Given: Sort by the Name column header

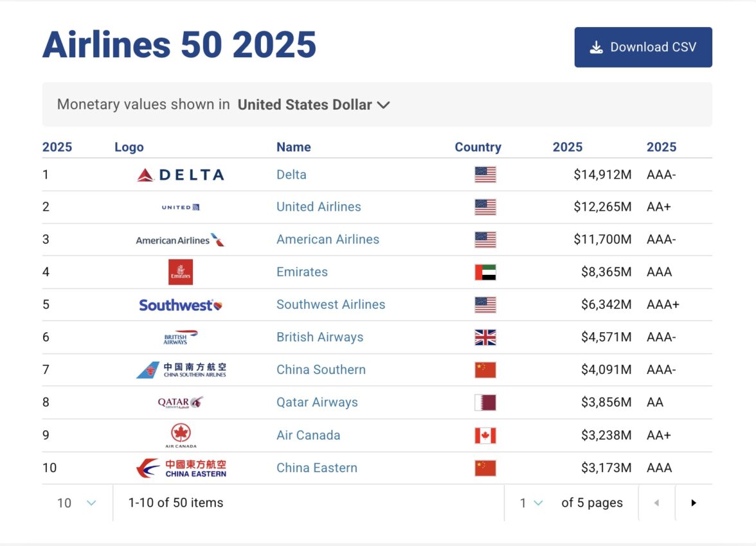Looking at the screenshot, I should coord(294,147).
